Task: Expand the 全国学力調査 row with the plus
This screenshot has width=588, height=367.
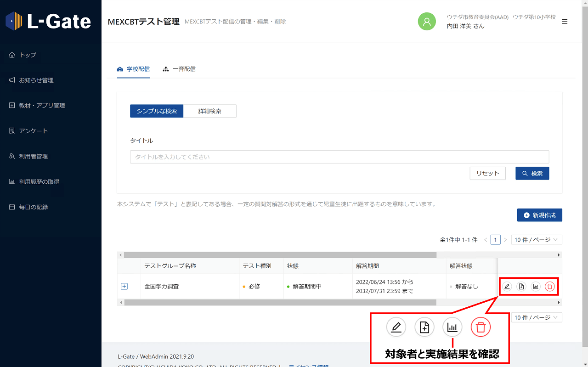Action: point(124,286)
